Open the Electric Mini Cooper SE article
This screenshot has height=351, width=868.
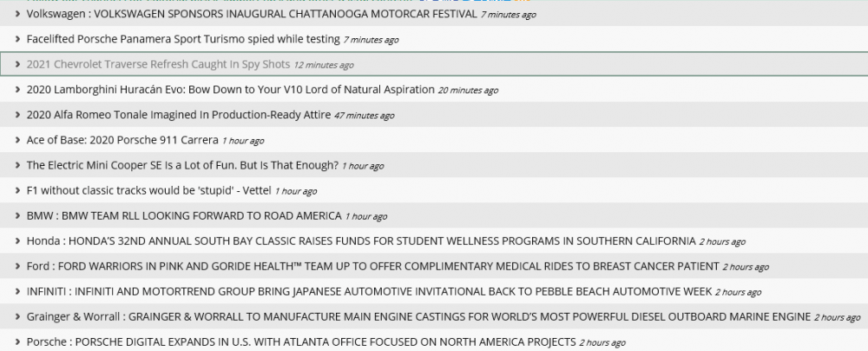coord(182,166)
